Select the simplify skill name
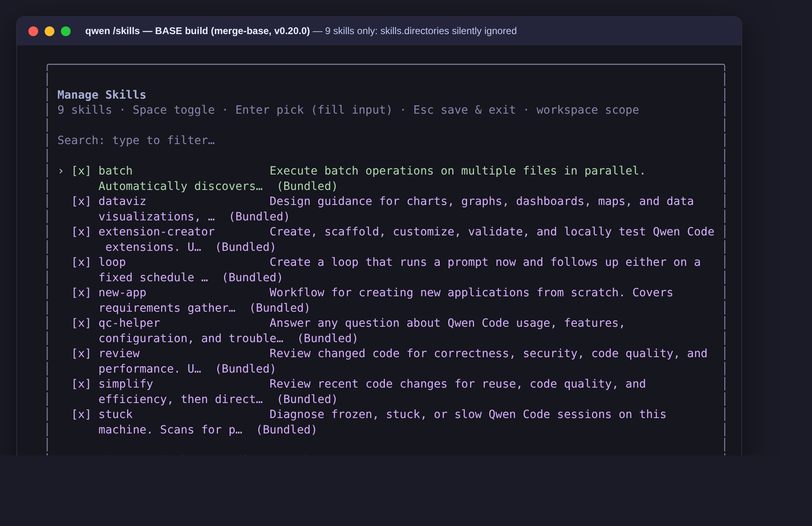 point(126,384)
